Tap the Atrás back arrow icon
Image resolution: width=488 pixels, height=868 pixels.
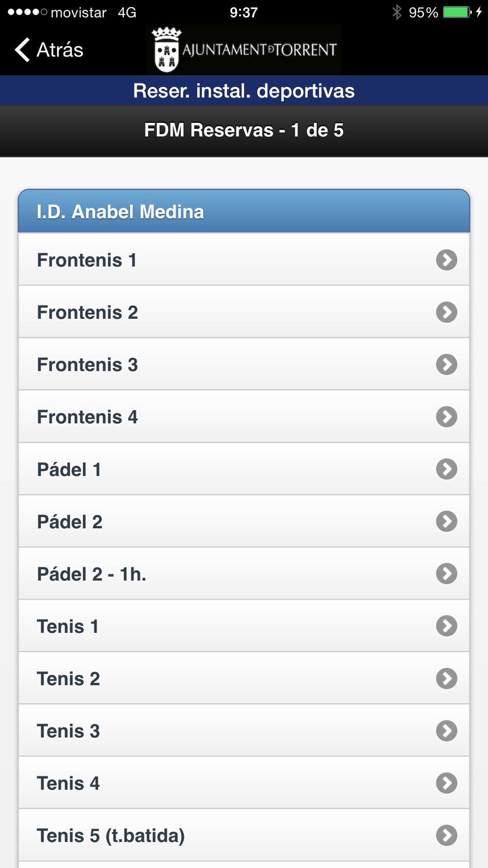click(x=22, y=50)
